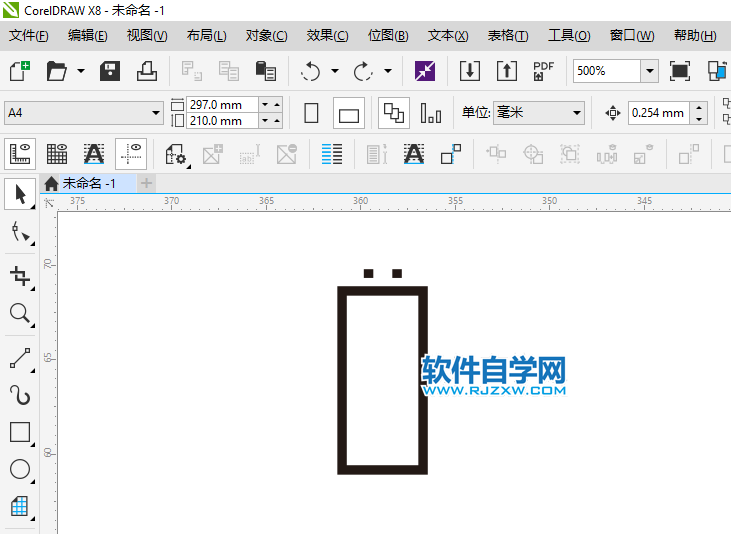Open the 文本(X) menu
This screenshot has height=534, width=731.
448,35
